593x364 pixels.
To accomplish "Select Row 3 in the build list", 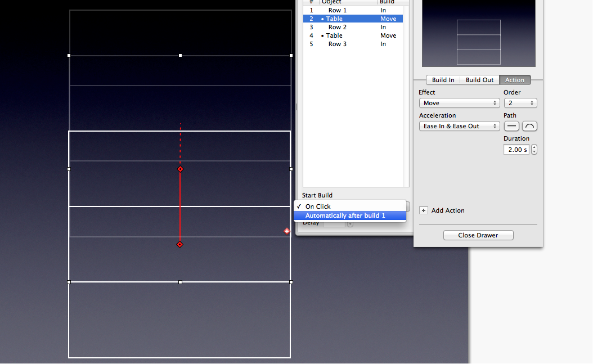I will pos(338,44).
